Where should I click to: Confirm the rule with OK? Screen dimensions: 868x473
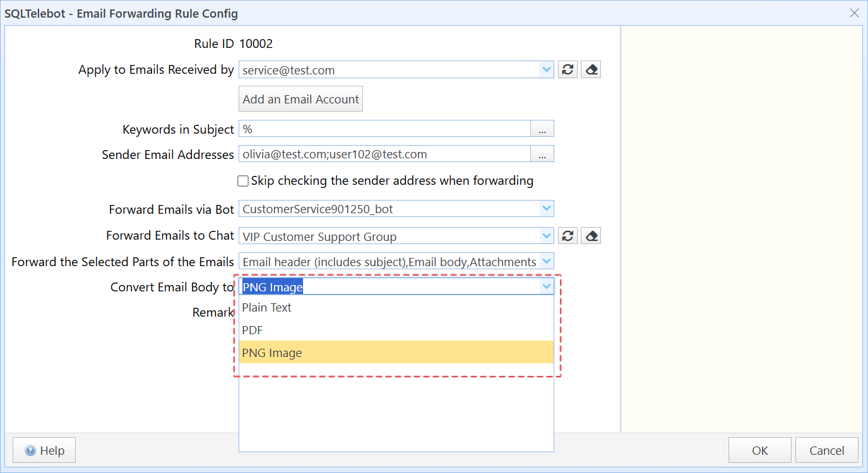click(x=760, y=450)
